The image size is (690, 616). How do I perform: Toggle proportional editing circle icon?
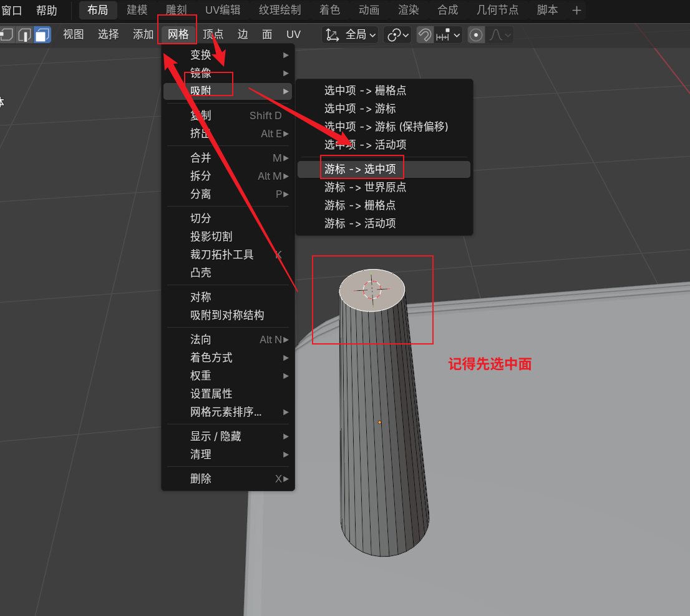[476, 35]
